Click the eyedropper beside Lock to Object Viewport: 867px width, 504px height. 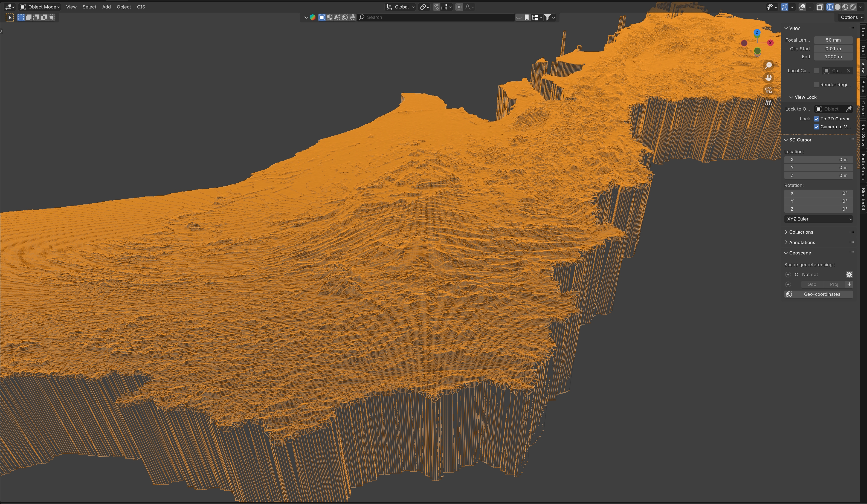click(x=848, y=109)
